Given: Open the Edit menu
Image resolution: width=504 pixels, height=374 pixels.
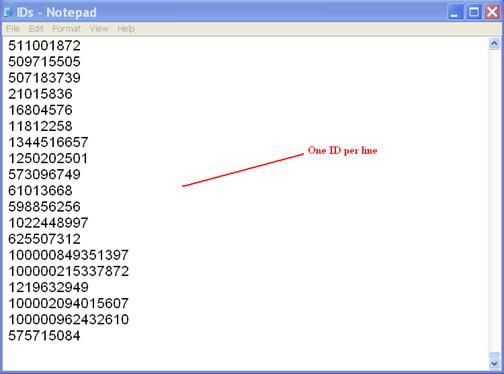Looking at the screenshot, I should pos(36,29).
